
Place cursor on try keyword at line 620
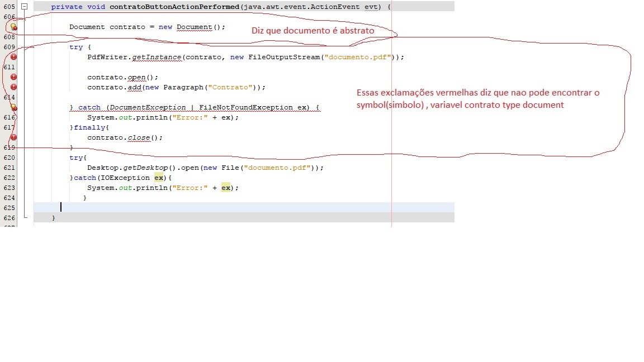(76, 158)
